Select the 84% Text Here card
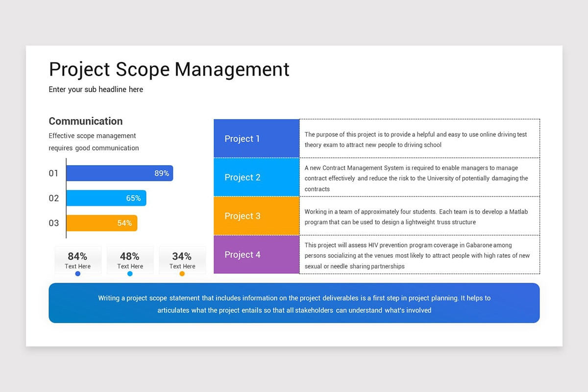Image resolution: width=588 pixels, height=392 pixels. click(78, 260)
